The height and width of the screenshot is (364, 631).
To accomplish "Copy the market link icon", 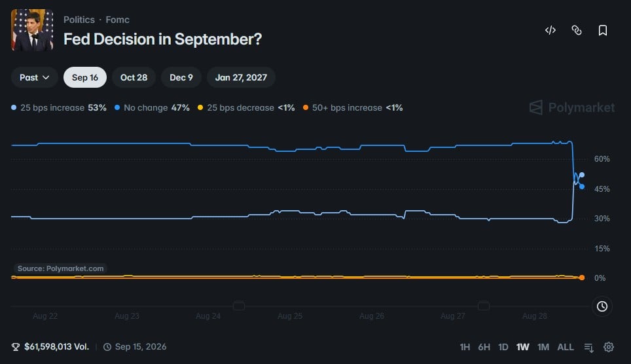I will [x=576, y=30].
